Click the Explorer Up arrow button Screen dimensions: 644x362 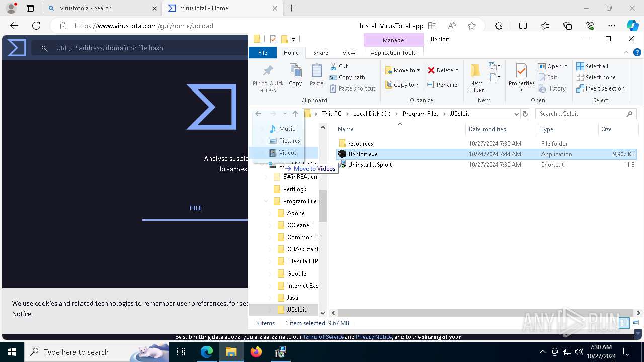point(295,114)
